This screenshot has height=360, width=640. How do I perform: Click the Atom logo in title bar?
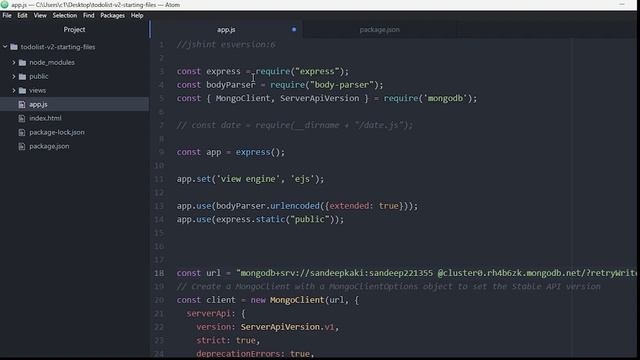click(x=5, y=5)
